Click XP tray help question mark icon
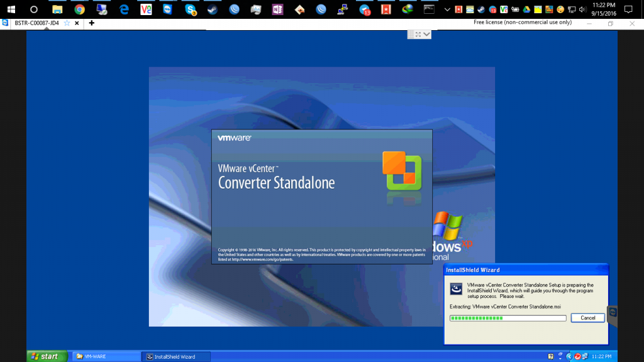This screenshot has height=362, width=644. 551,357
